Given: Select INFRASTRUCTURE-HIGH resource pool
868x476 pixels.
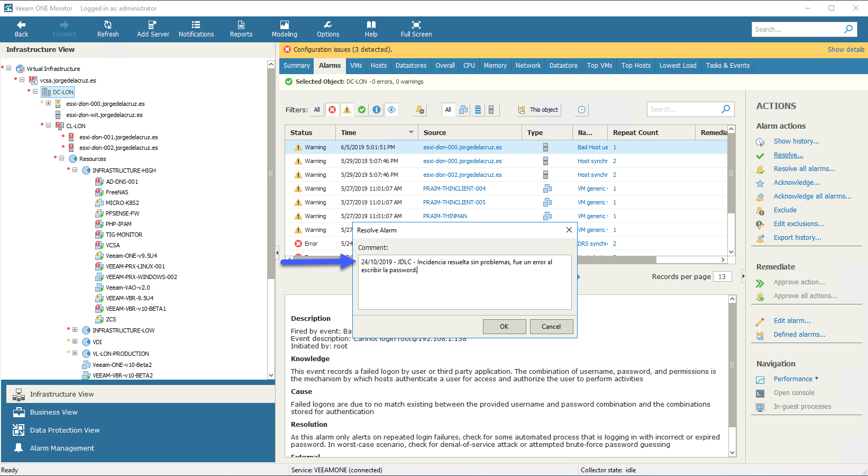Looking at the screenshot, I should pyautogui.click(x=124, y=170).
